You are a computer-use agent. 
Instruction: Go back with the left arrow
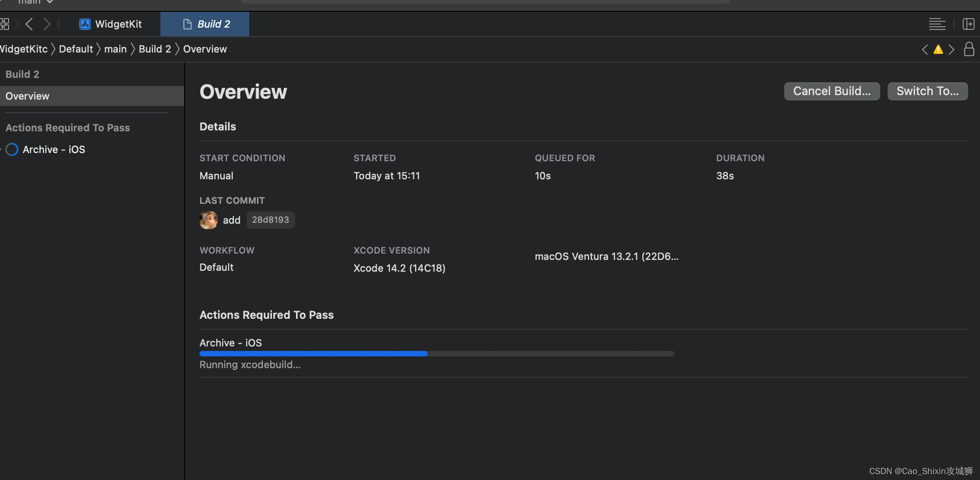(x=29, y=24)
